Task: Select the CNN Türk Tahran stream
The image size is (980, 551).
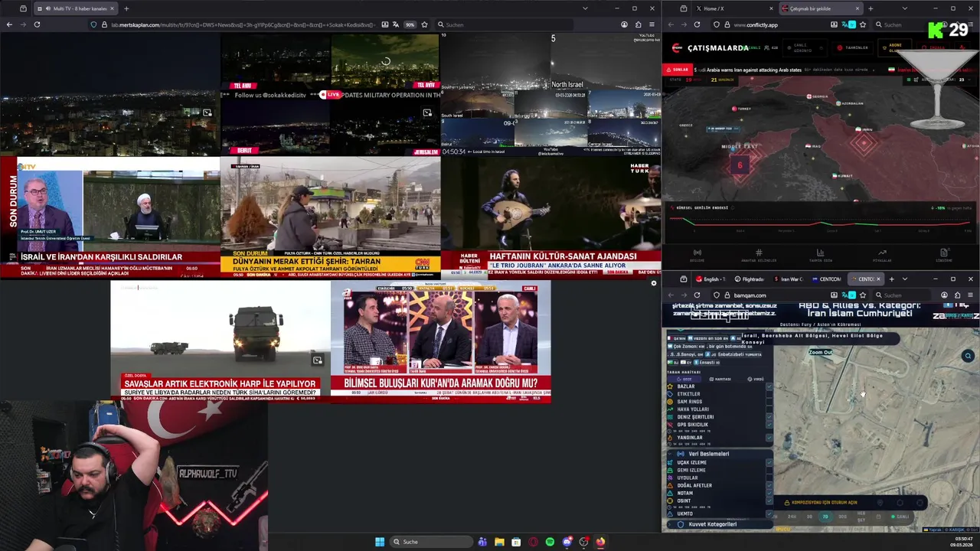Action: (x=330, y=217)
